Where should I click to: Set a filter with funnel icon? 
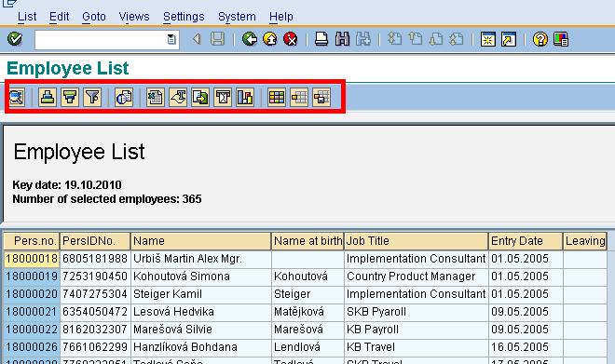(92, 97)
